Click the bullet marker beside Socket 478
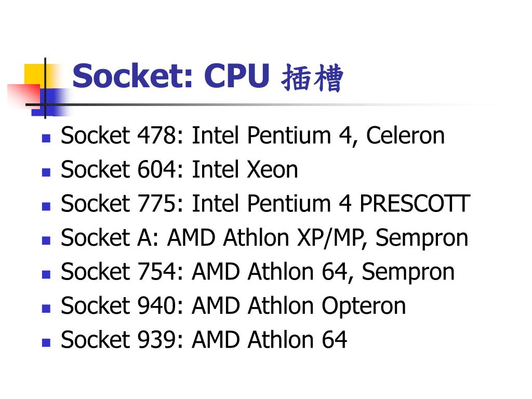Screen dimensions: 532x399 click(x=46, y=138)
